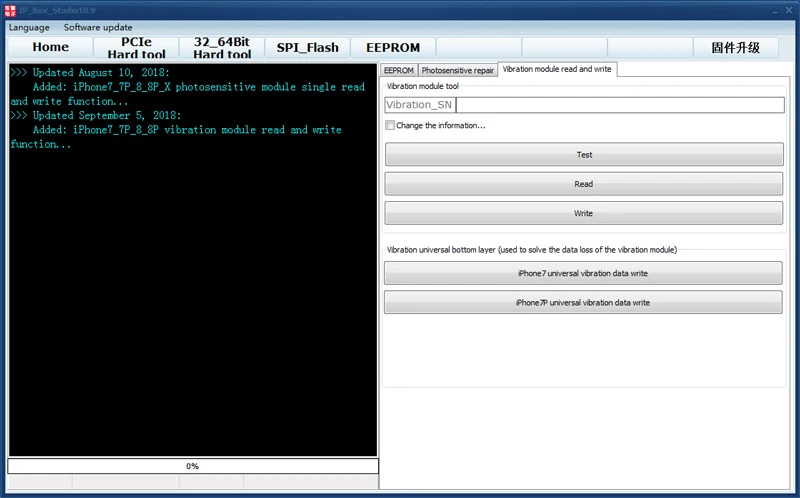
Task: Switch to the EEPROM toolbar section
Action: (x=393, y=47)
